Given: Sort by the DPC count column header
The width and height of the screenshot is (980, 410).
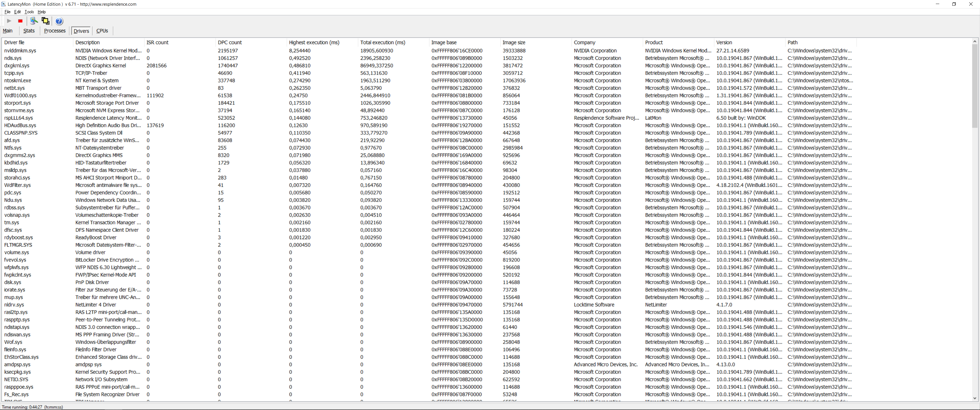Looking at the screenshot, I should pyautogui.click(x=230, y=42).
